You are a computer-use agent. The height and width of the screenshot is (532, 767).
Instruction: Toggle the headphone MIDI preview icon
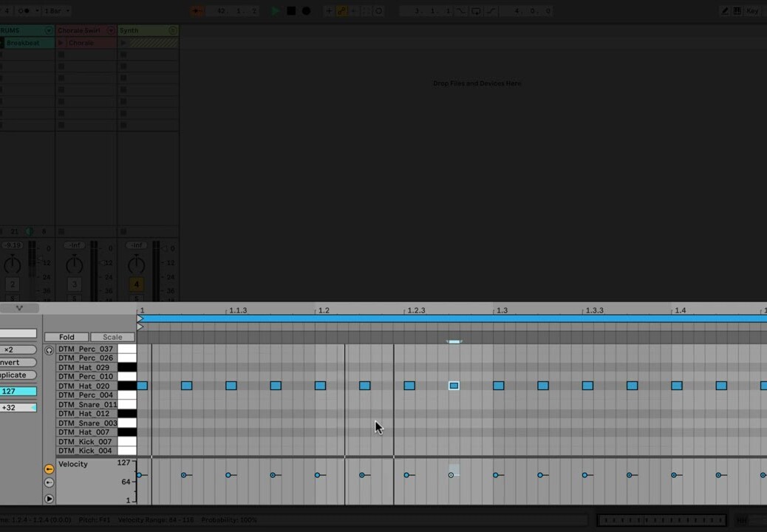tap(49, 350)
